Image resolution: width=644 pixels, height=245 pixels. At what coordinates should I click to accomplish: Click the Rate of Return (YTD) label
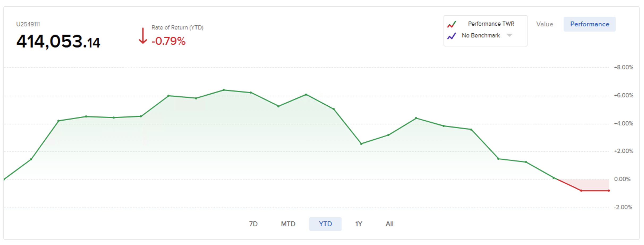[x=177, y=28]
